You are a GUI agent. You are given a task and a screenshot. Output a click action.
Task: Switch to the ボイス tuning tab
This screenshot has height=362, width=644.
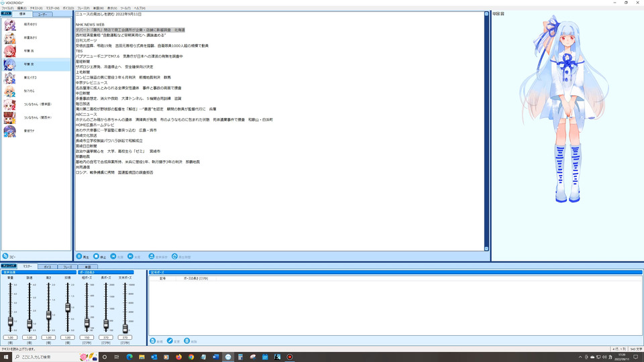(x=47, y=267)
